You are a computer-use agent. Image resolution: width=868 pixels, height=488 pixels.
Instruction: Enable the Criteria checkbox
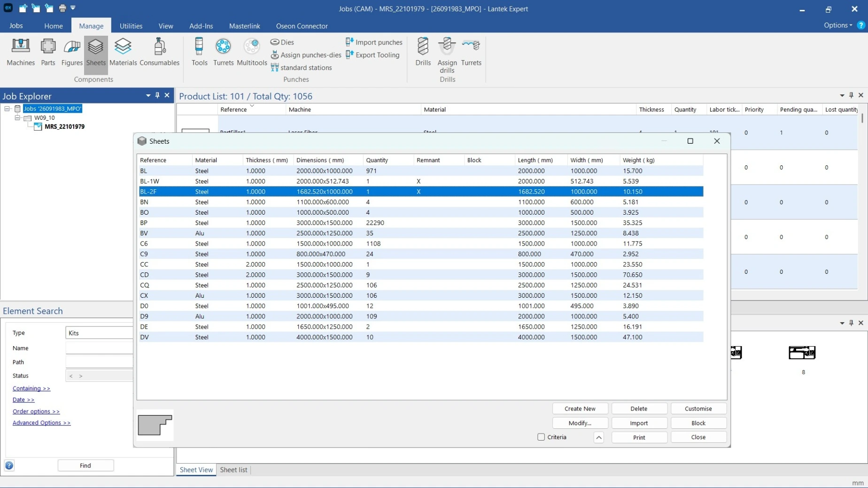(541, 437)
